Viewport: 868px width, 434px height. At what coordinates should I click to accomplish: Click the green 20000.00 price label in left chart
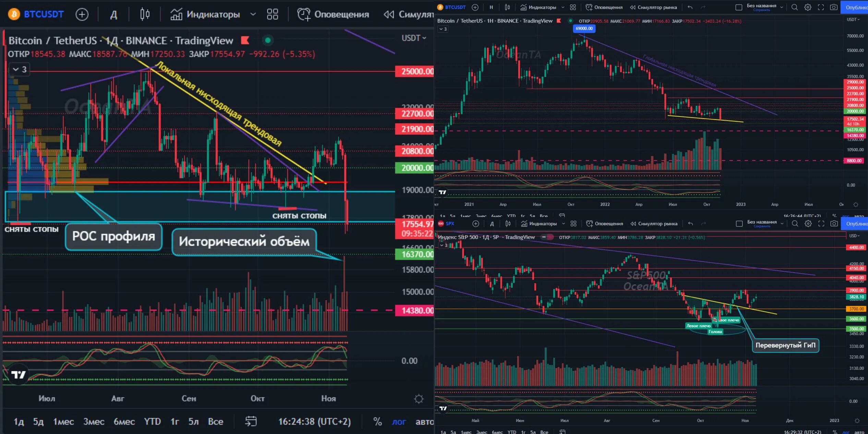point(415,168)
